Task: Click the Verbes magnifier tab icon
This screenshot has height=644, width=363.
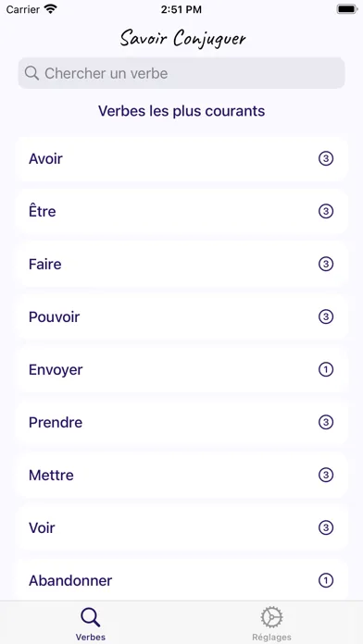Action: pyautogui.click(x=91, y=617)
